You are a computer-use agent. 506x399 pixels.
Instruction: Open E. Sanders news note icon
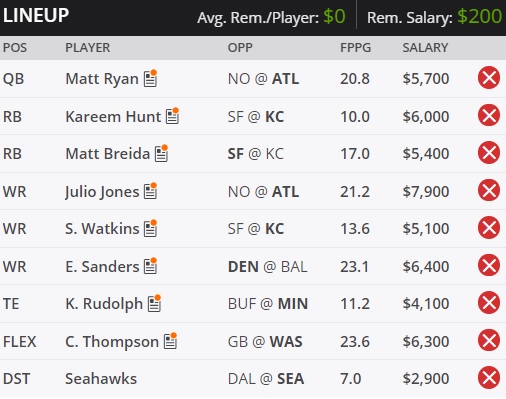tap(150, 266)
